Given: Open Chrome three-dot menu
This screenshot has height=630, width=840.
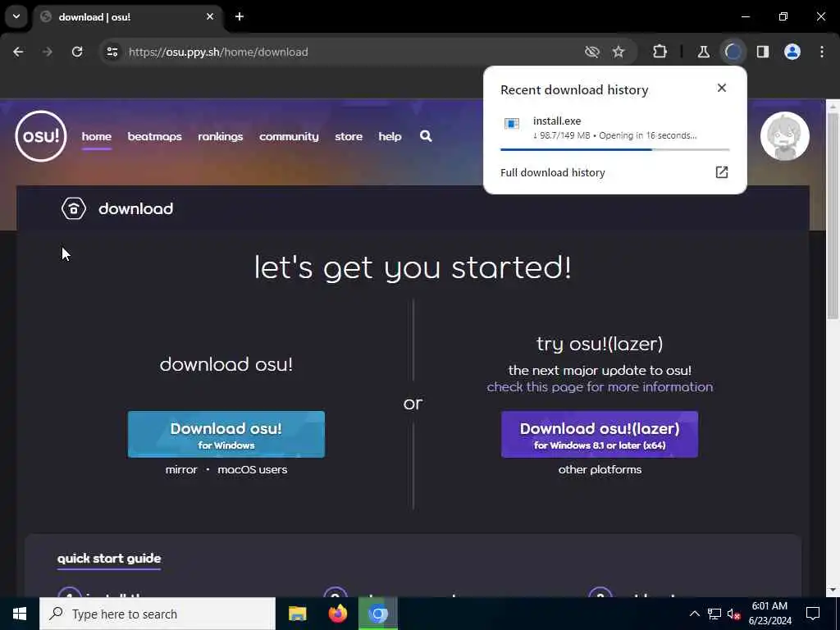Looking at the screenshot, I should point(822,52).
